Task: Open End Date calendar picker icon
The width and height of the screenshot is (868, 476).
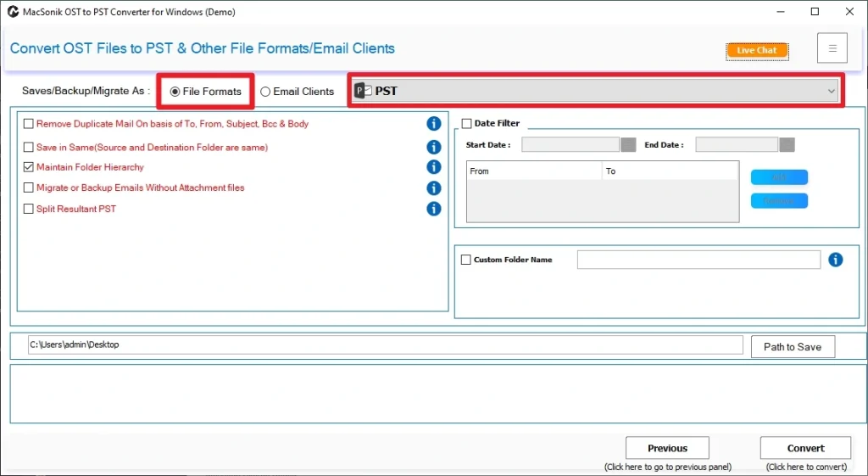Action: point(787,145)
